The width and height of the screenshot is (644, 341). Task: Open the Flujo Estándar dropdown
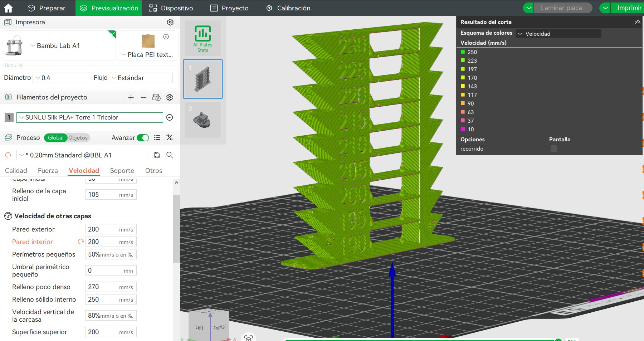pyautogui.click(x=141, y=78)
